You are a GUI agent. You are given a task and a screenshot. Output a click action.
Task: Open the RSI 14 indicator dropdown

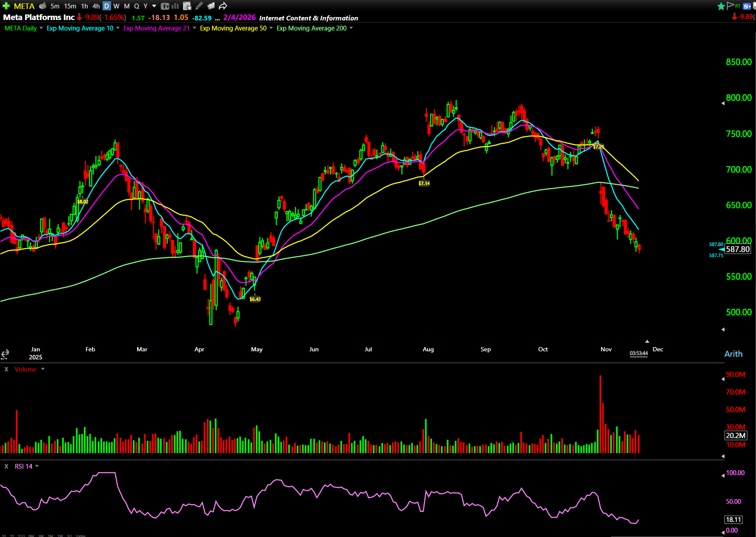pyautogui.click(x=37, y=466)
